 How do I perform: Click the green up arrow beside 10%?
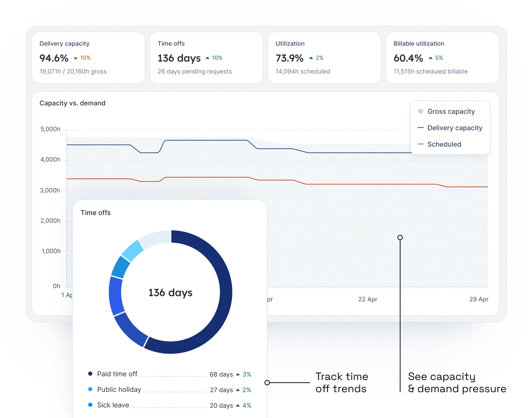207,57
